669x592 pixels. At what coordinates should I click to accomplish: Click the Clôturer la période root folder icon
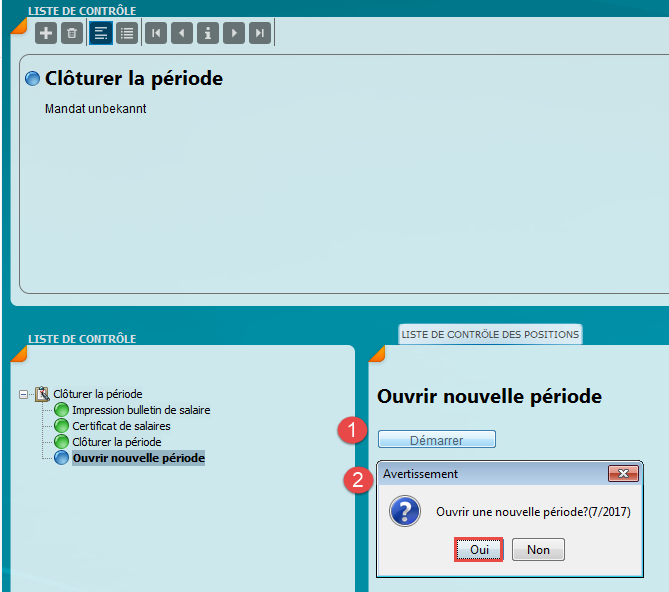click(42, 394)
